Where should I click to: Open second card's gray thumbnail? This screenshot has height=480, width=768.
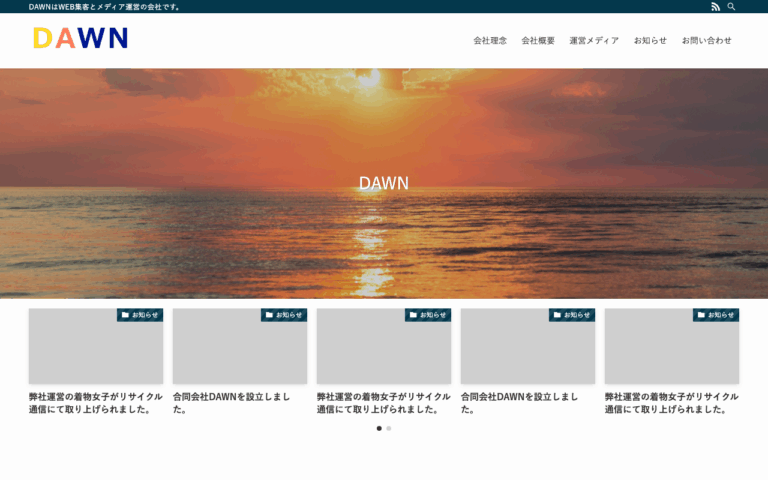(240, 346)
